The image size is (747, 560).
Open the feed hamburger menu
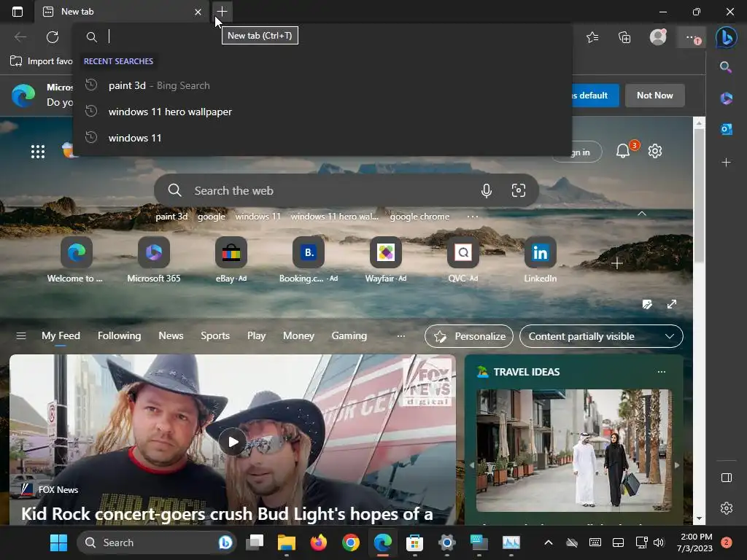(21, 335)
